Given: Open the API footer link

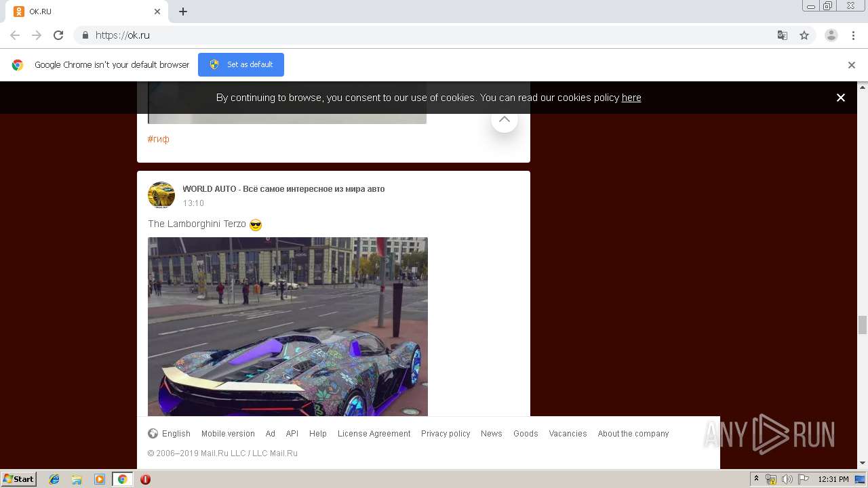Looking at the screenshot, I should pos(292,434).
